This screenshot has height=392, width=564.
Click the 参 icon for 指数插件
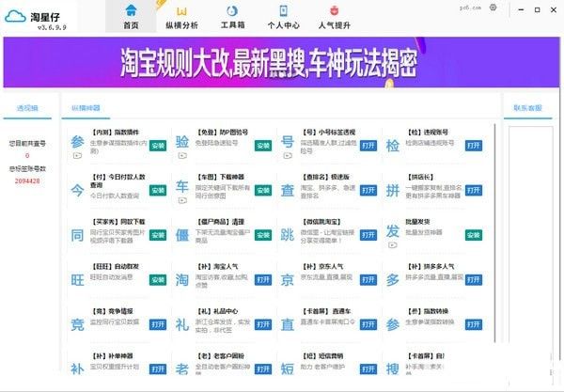click(77, 142)
